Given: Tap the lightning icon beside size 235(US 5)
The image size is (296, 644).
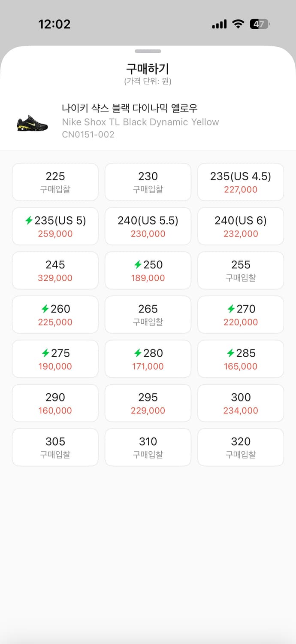Looking at the screenshot, I should pyautogui.click(x=29, y=221).
